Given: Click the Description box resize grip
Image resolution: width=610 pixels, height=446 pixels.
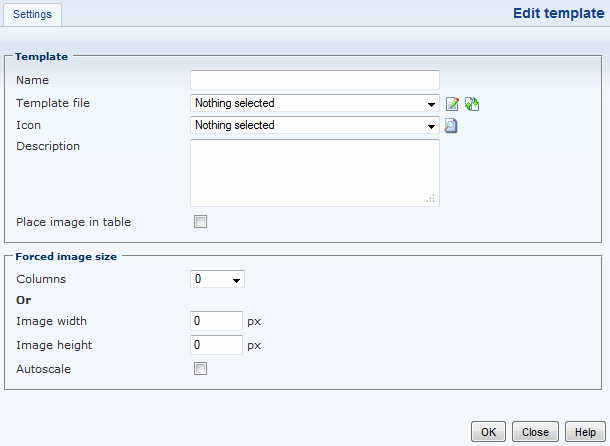Looking at the screenshot, I should (x=432, y=200).
